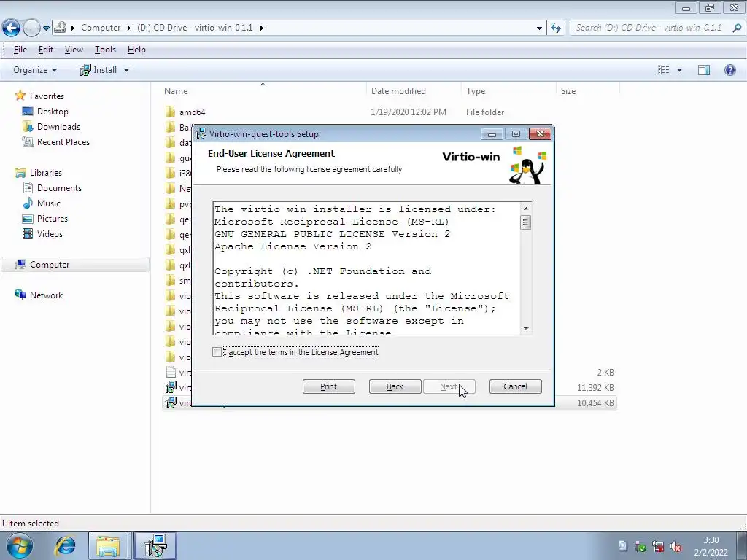Open the Documents library

click(x=59, y=187)
